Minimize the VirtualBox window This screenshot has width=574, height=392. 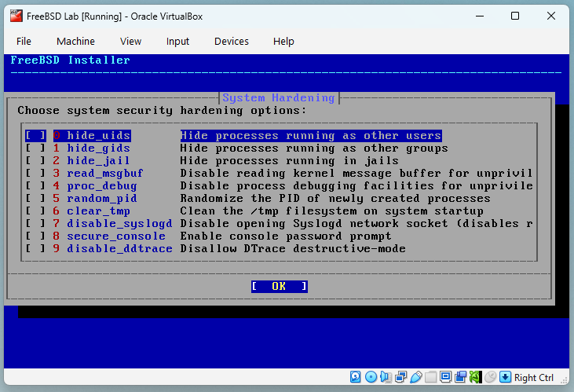coord(480,16)
